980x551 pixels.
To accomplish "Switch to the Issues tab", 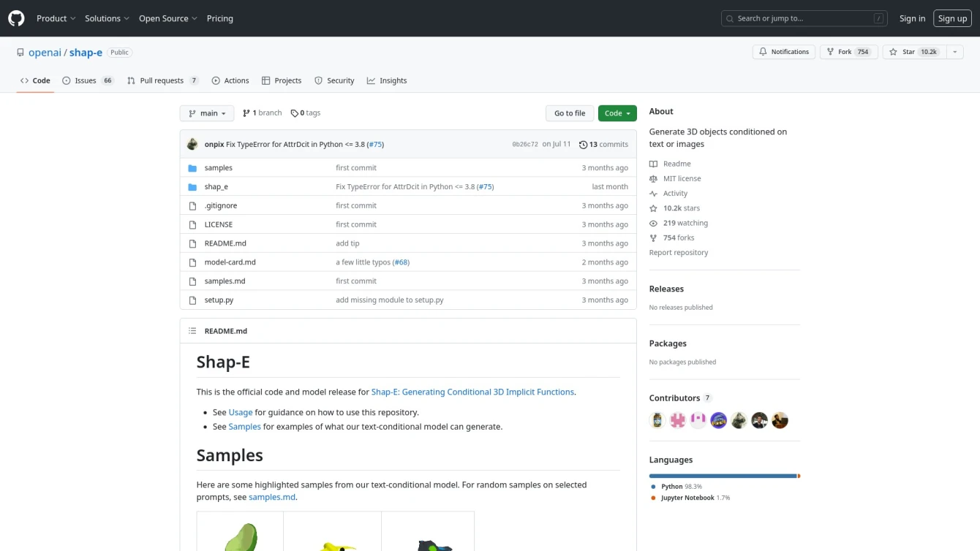I will point(88,80).
